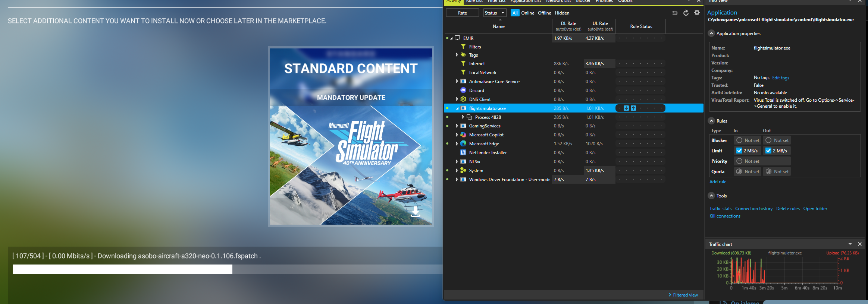Click the Antimalware Core Service app icon
Viewport: 868px width, 304px height.
click(463, 82)
